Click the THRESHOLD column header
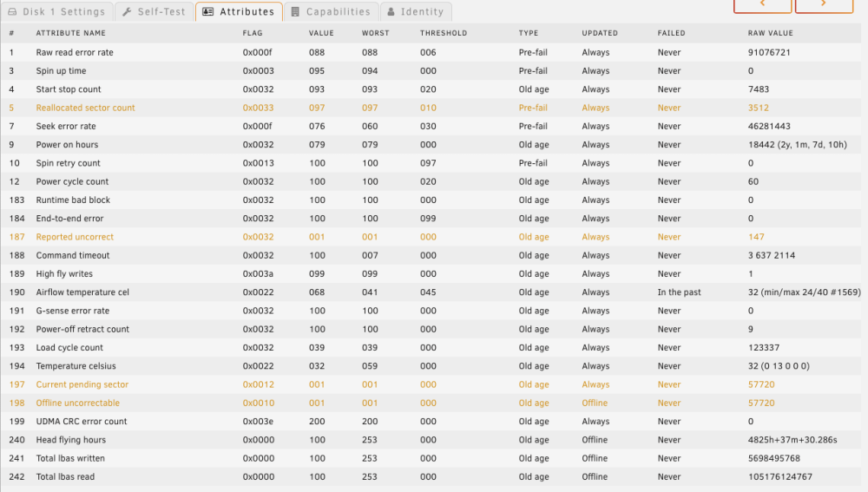The height and width of the screenshot is (492, 868). coord(444,33)
